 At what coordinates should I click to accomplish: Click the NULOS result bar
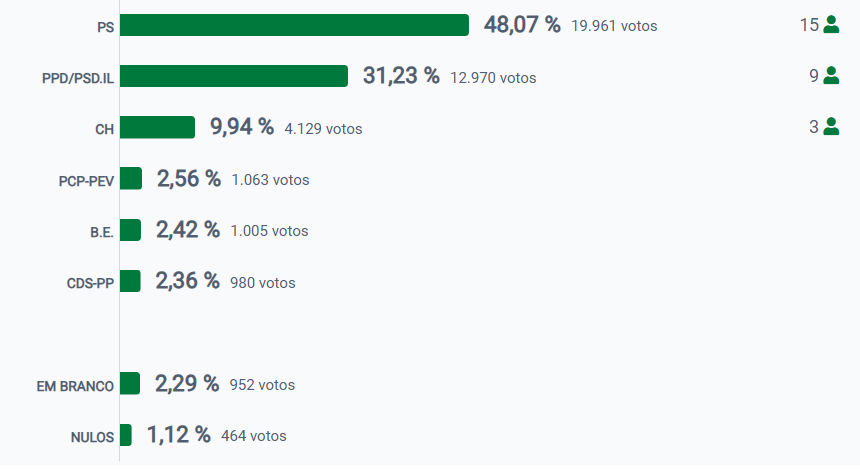126,435
